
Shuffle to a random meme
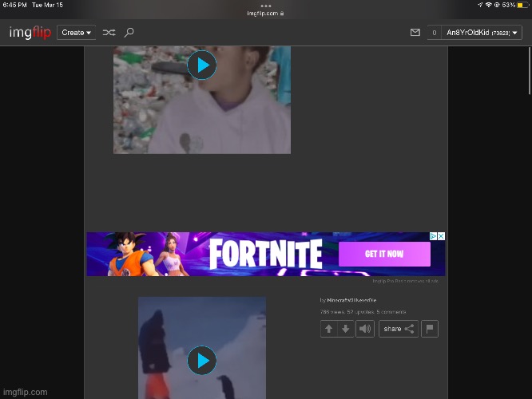pos(109,33)
